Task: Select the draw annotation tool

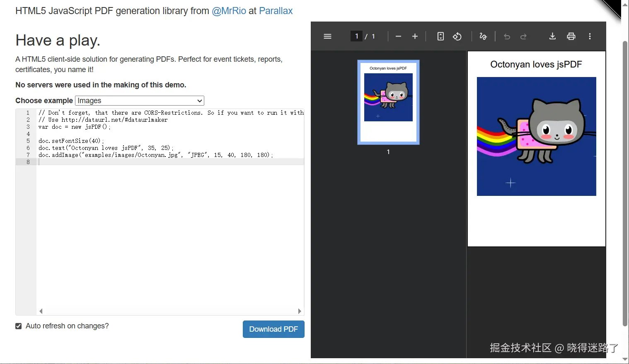Action: (483, 36)
